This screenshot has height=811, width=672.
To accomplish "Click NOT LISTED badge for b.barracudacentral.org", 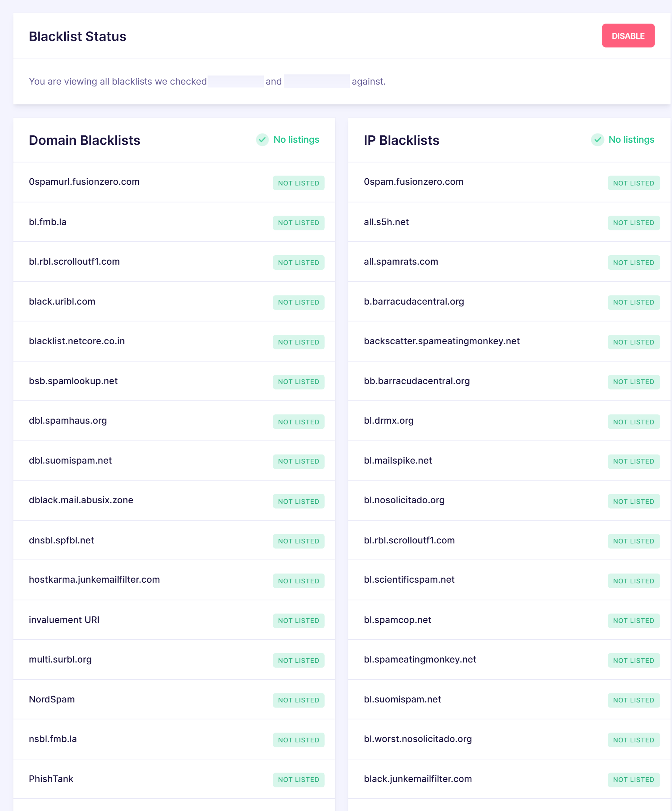I will click(634, 302).
